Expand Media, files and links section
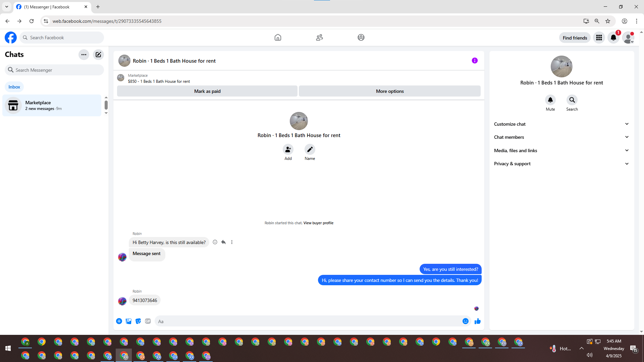 (561, 150)
